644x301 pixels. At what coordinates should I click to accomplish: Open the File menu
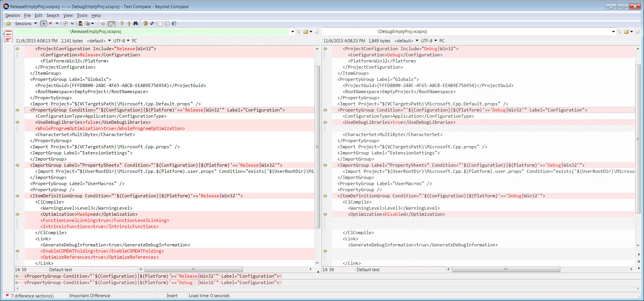point(27,15)
